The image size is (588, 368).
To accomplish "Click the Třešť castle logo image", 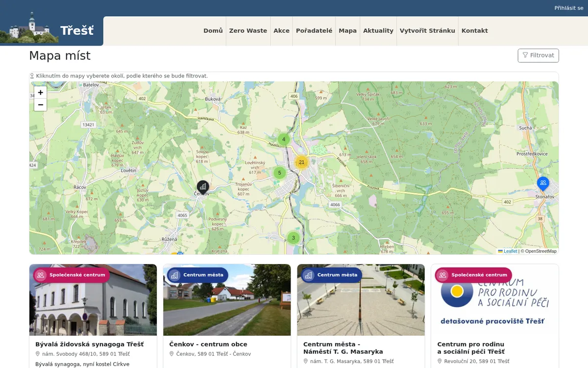I will tap(29, 28).
